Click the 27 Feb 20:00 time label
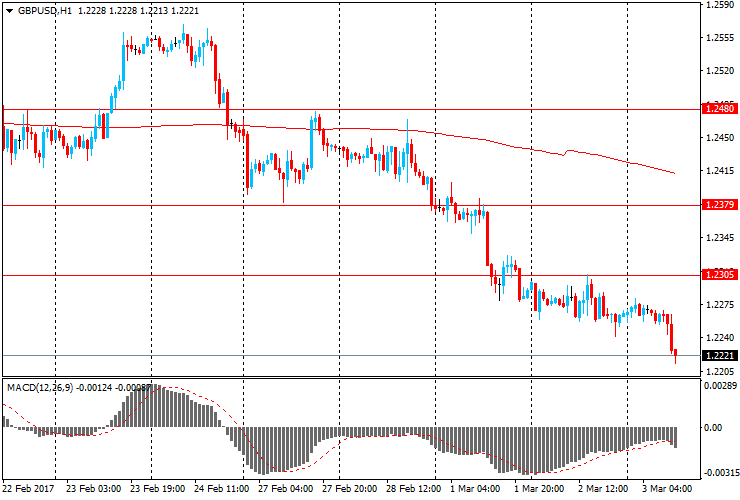This screenshot has width=740, height=500. tap(350, 488)
